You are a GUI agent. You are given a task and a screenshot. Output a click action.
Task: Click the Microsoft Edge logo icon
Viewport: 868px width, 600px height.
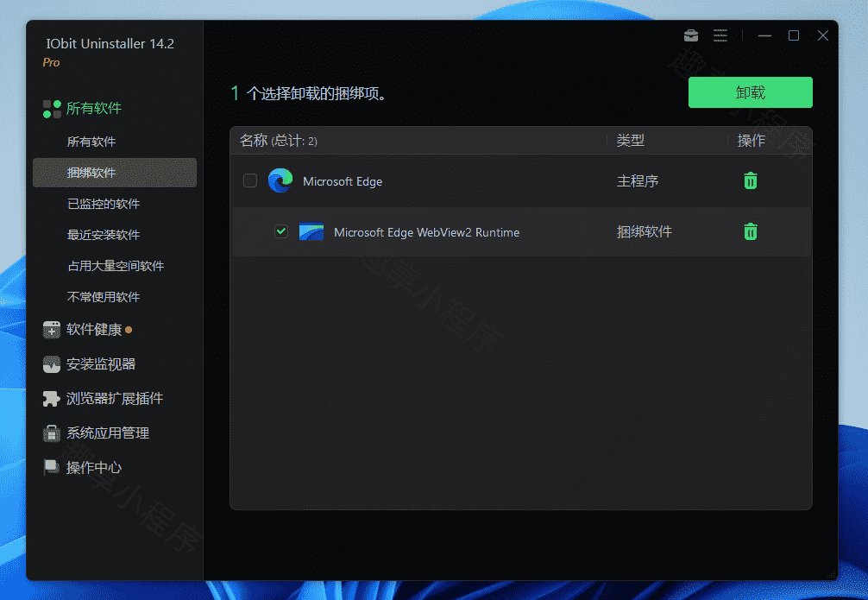click(280, 180)
